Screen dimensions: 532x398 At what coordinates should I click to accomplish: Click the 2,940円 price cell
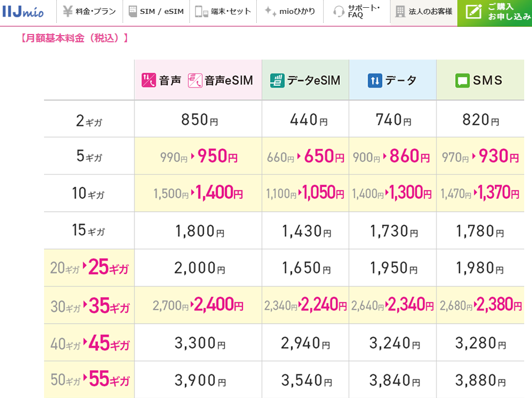point(305,343)
